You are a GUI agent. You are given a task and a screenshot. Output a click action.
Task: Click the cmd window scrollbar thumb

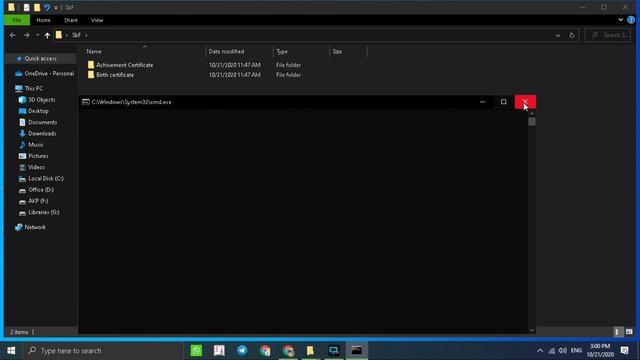coord(532,122)
